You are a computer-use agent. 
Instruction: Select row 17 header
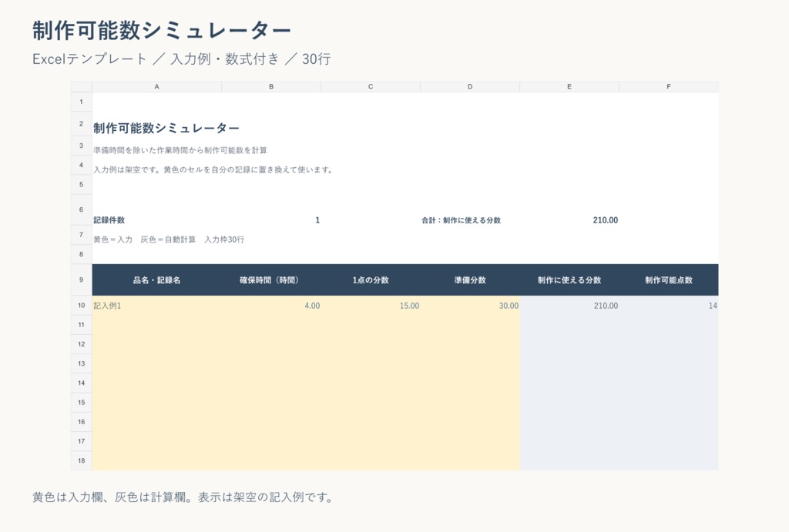(81, 441)
